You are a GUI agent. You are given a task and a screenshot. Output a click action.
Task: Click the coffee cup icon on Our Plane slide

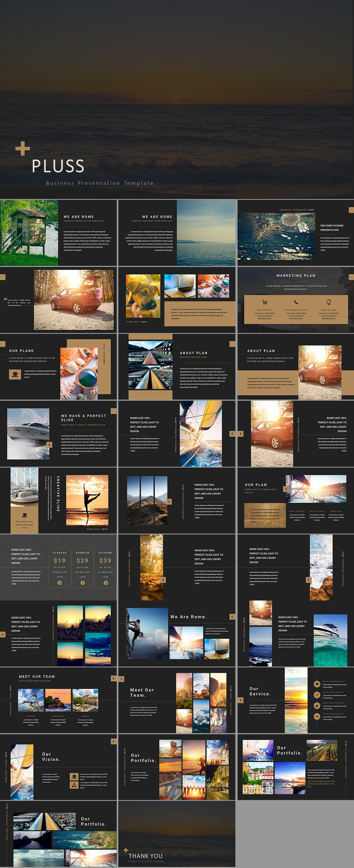(x=15, y=374)
